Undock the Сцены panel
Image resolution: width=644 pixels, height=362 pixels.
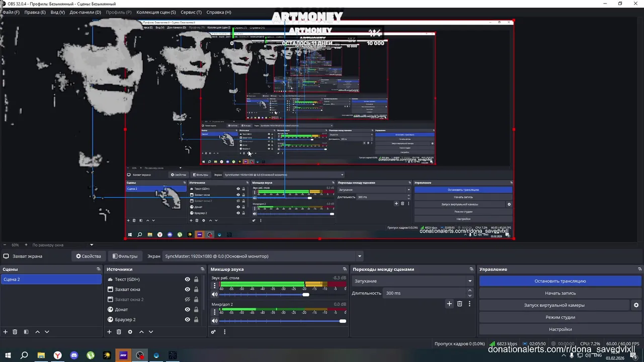[x=99, y=269]
